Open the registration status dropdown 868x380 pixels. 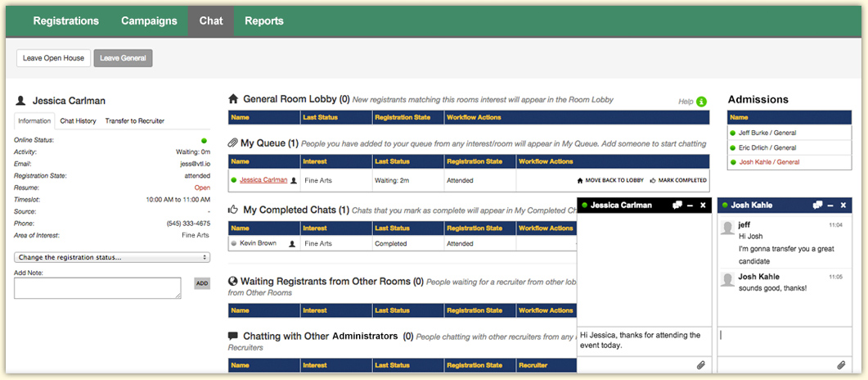(x=112, y=257)
